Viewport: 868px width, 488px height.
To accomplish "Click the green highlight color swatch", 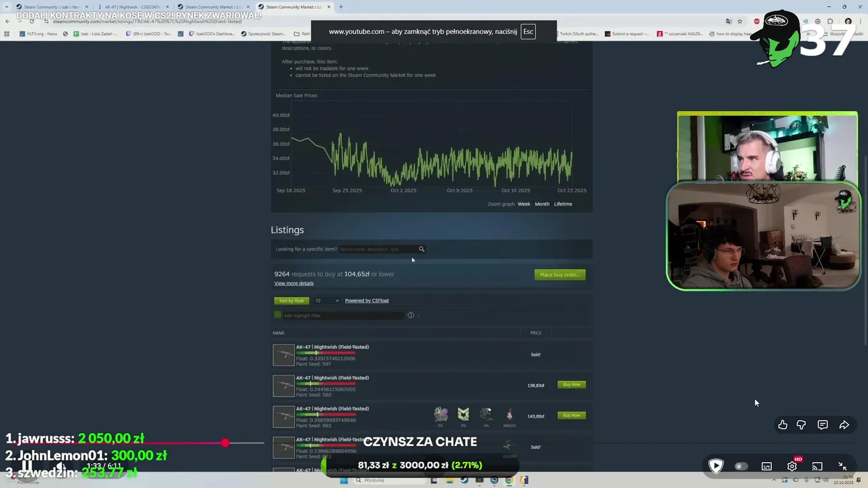I will (277, 314).
